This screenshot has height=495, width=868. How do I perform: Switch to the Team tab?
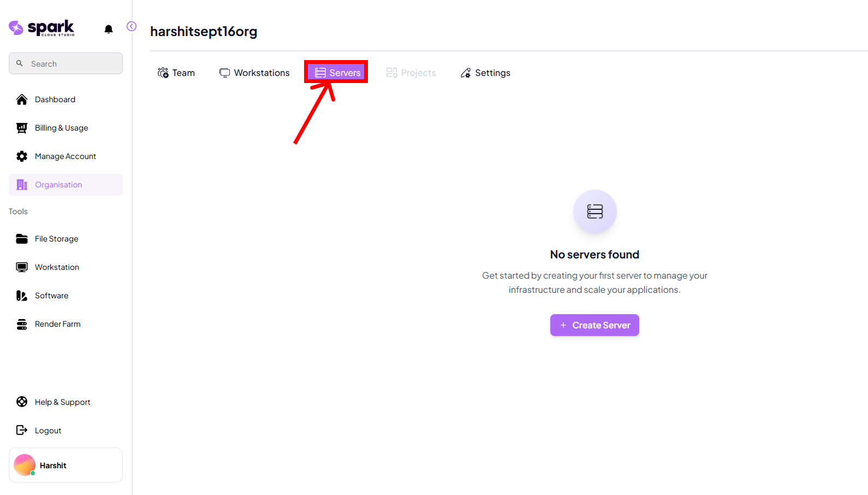tap(176, 73)
